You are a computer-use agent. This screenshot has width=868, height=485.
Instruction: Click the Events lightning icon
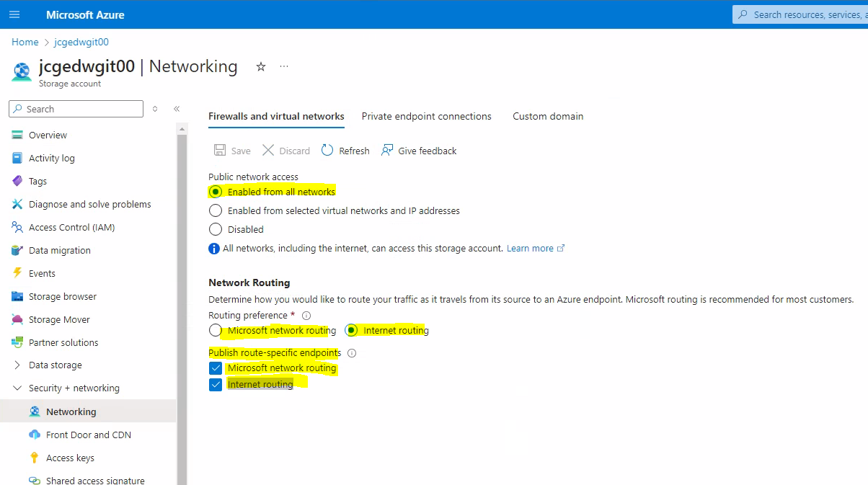click(17, 273)
